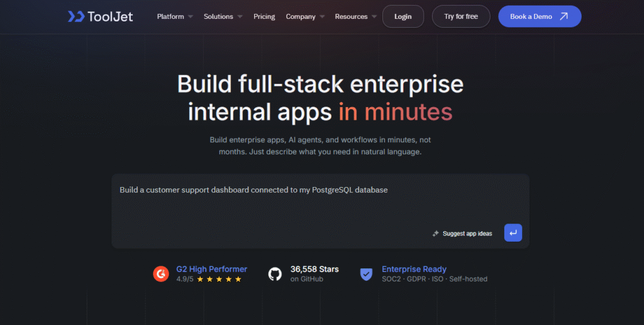The image size is (644, 325).
Task: Open the GitHub octocat icon
Action: click(275, 274)
